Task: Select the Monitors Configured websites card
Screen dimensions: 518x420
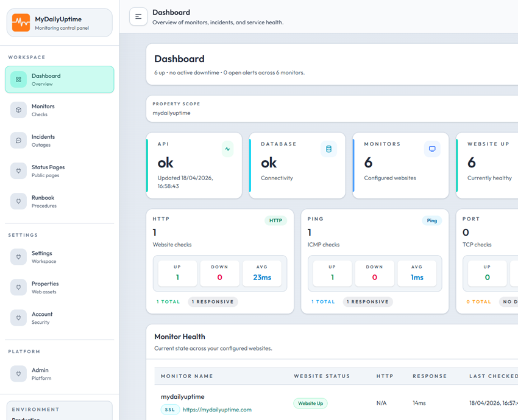Action: click(400, 166)
